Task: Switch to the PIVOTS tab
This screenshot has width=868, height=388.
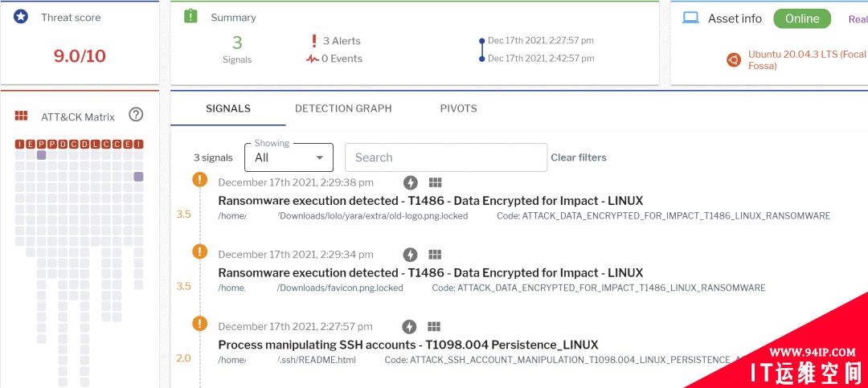Action: pos(458,108)
